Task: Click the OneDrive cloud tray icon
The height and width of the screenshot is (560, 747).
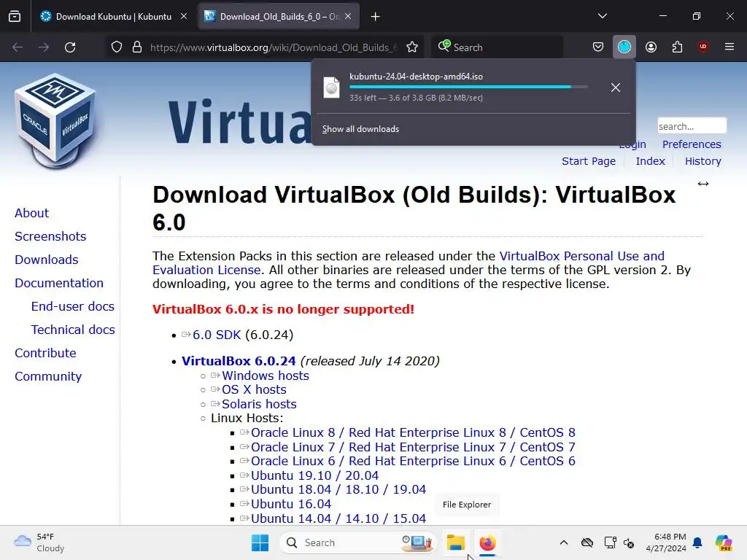Action: [587, 542]
